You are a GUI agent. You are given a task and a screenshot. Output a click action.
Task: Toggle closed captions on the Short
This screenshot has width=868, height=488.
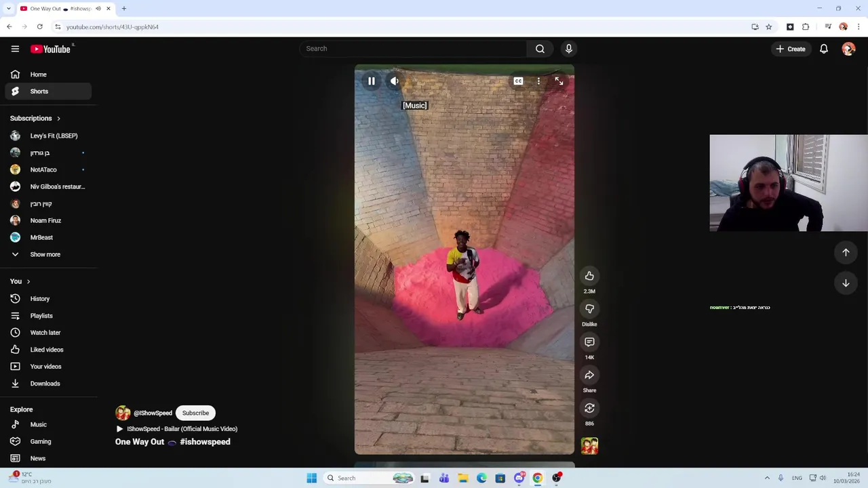[x=518, y=81]
